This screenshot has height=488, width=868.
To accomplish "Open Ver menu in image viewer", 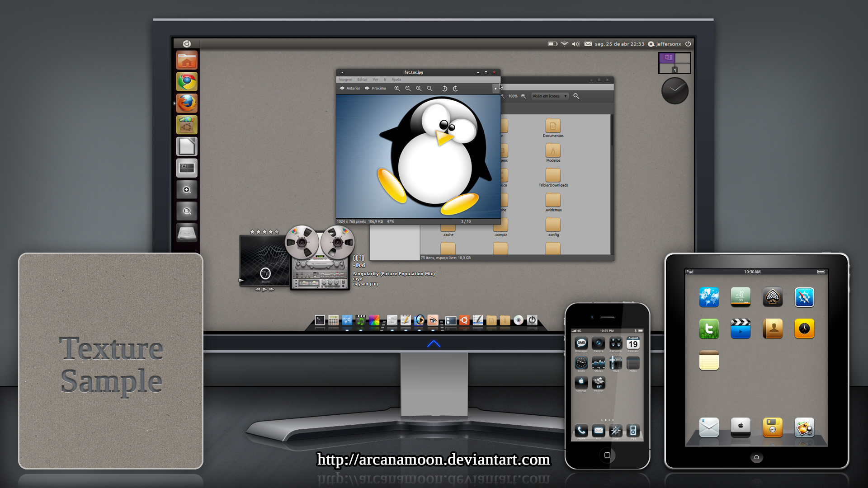I will point(376,80).
